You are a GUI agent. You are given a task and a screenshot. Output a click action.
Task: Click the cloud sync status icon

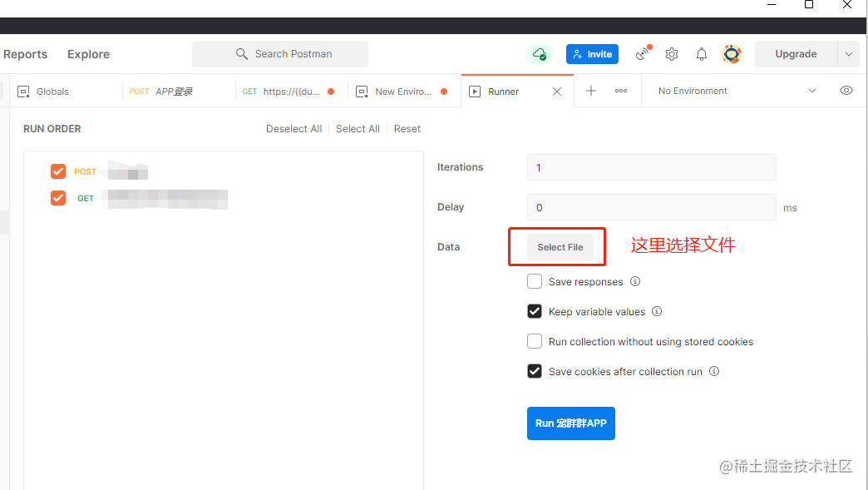click(540, 54)
